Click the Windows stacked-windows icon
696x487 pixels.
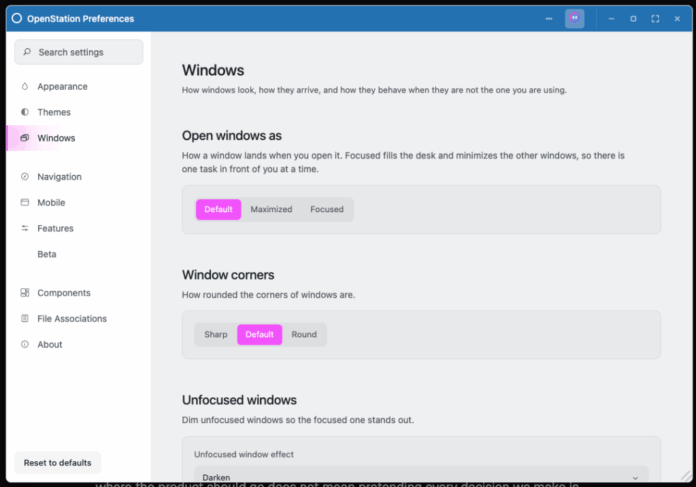tap(25, 138)
